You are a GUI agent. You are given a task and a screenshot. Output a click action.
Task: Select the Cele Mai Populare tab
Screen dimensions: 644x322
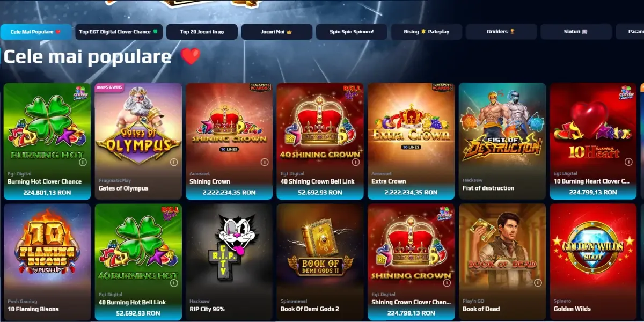pyautogui.click(x=36, y=32)
